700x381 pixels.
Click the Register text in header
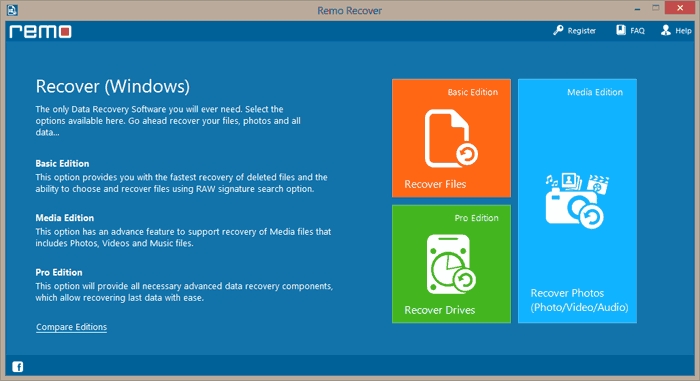[581, 31]
